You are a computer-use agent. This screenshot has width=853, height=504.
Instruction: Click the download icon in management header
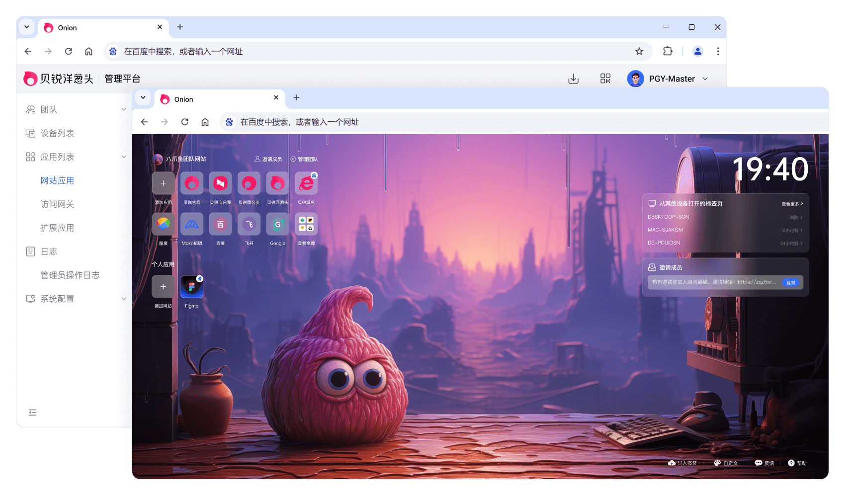pos(573,79)
